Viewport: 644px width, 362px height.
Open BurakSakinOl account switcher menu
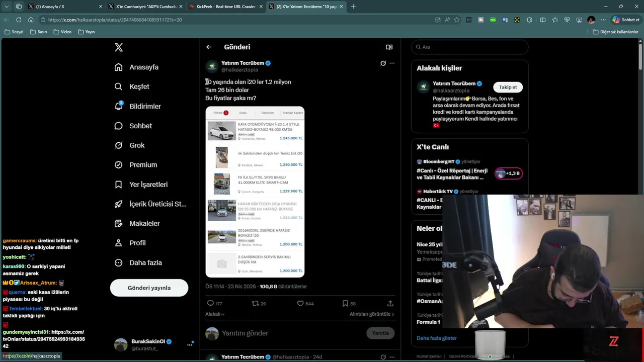[x=190, y=344]
